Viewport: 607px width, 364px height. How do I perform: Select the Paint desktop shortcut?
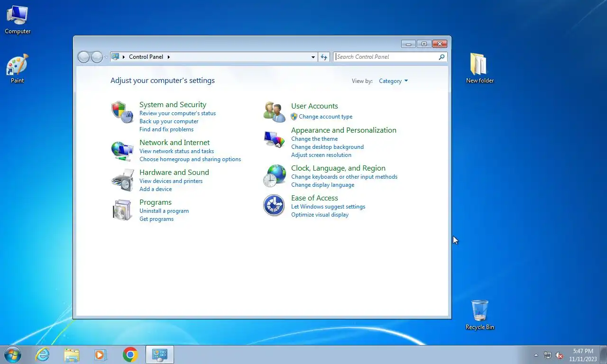tap(18, 69)
